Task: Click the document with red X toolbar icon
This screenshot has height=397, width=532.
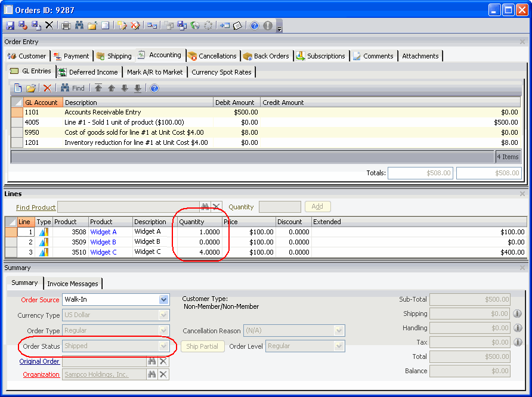Action: tap(135, 26)
